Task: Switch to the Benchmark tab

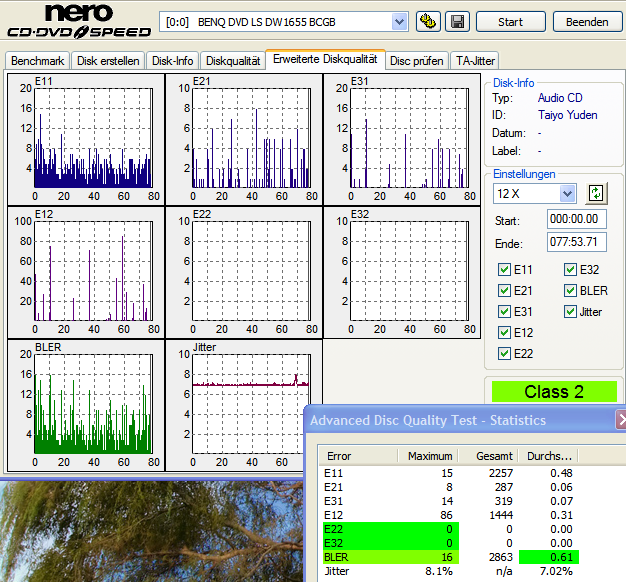Action: tap(38, 61)
